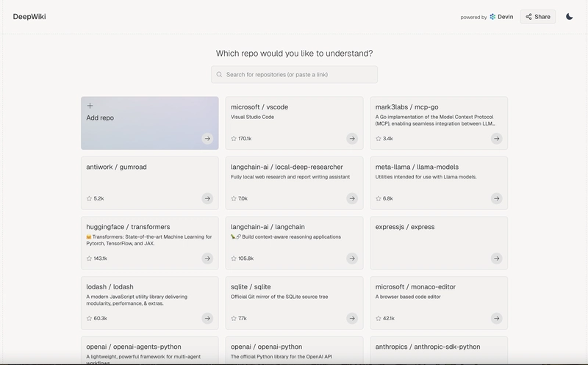
Task: Click the 105.8k star count
Action: (246, 259)
